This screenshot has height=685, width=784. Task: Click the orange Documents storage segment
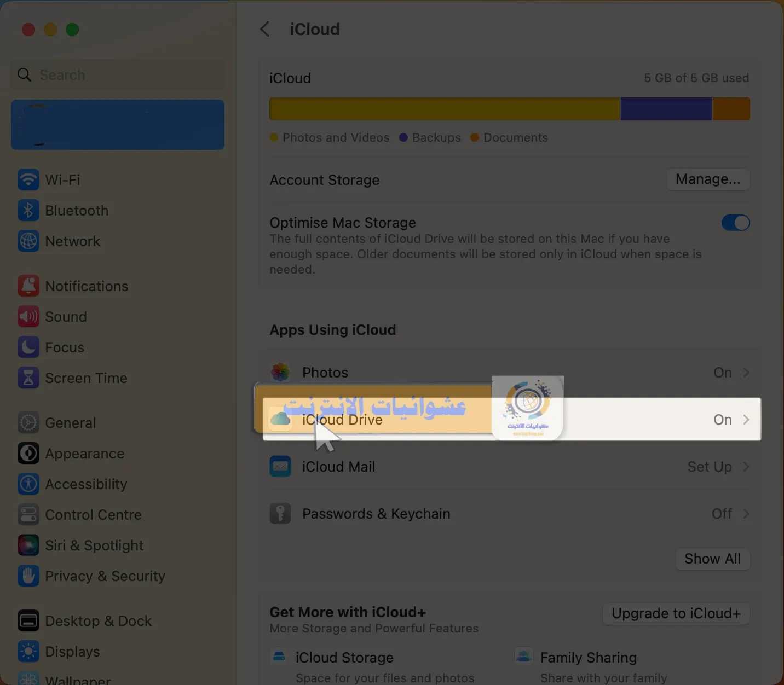(x=731, y=109)
